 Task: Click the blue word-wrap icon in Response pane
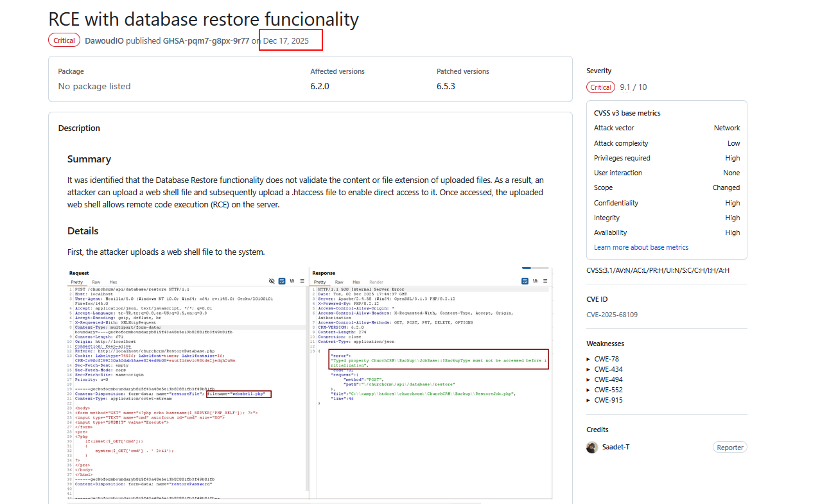(525, 281)
